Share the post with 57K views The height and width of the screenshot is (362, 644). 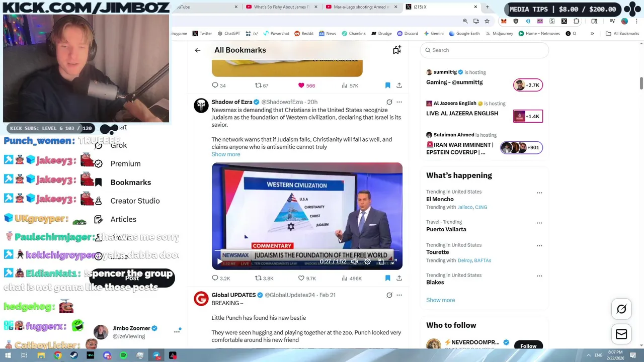tap(399, 85)
